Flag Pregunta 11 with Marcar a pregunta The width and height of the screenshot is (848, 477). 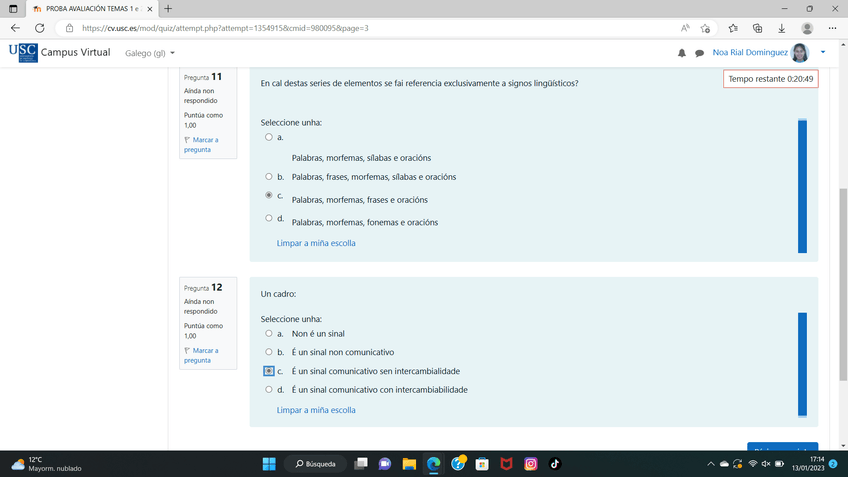[x=201, y=144]
